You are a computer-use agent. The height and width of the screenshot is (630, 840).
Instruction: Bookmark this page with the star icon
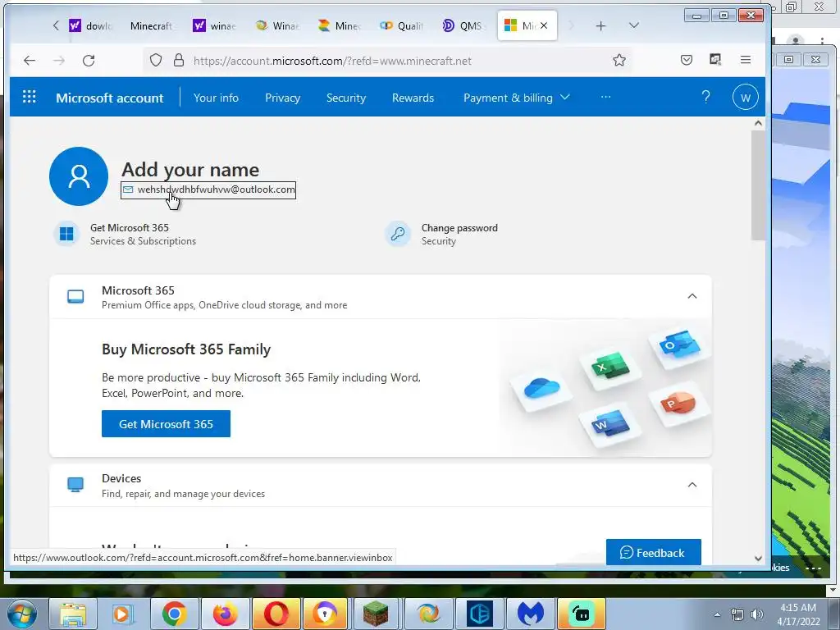619,61
